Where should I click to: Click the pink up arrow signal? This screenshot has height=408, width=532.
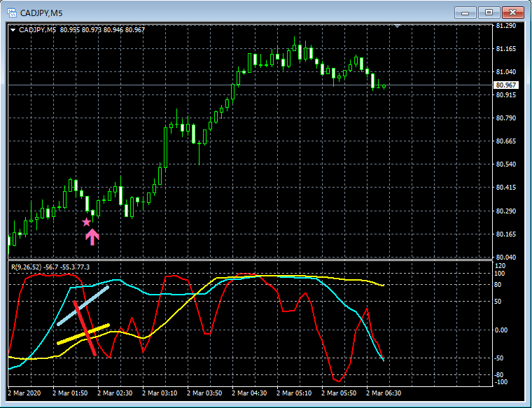pyautogui.click(x=92, y=237)
